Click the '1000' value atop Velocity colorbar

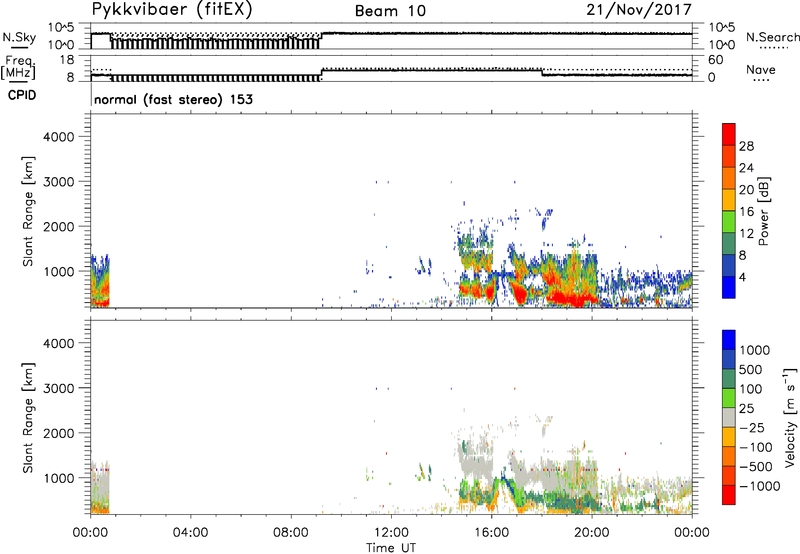tap(755, 350)
